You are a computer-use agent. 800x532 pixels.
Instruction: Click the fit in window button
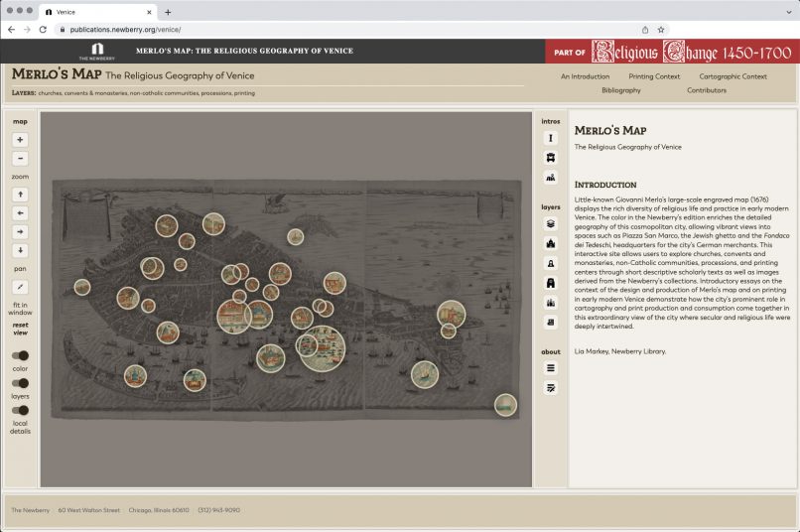[21, 287]
